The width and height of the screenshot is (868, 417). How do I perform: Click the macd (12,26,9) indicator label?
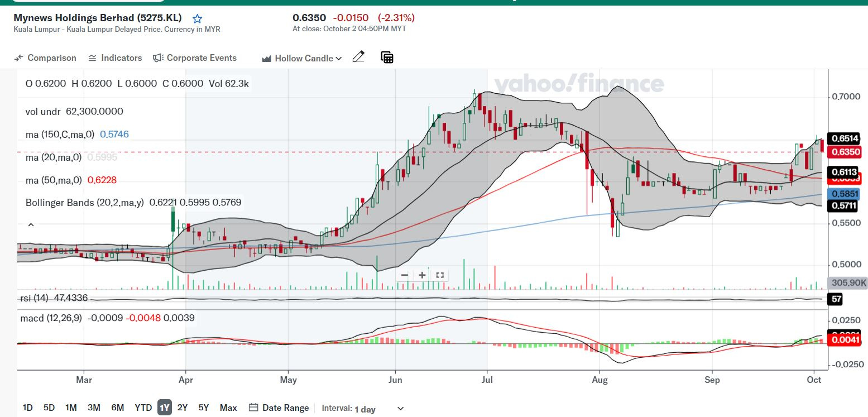(x=52, y=318)
